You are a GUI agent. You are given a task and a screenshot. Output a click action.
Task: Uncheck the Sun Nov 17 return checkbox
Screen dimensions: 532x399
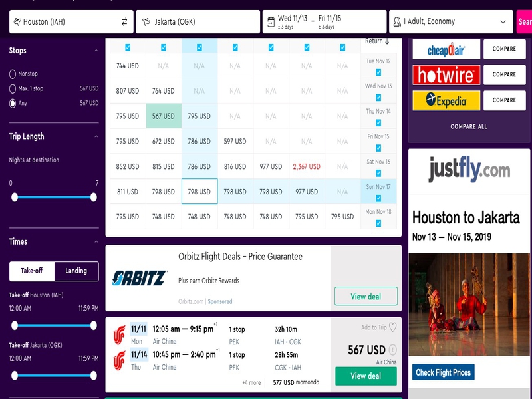tap(378, 198)
